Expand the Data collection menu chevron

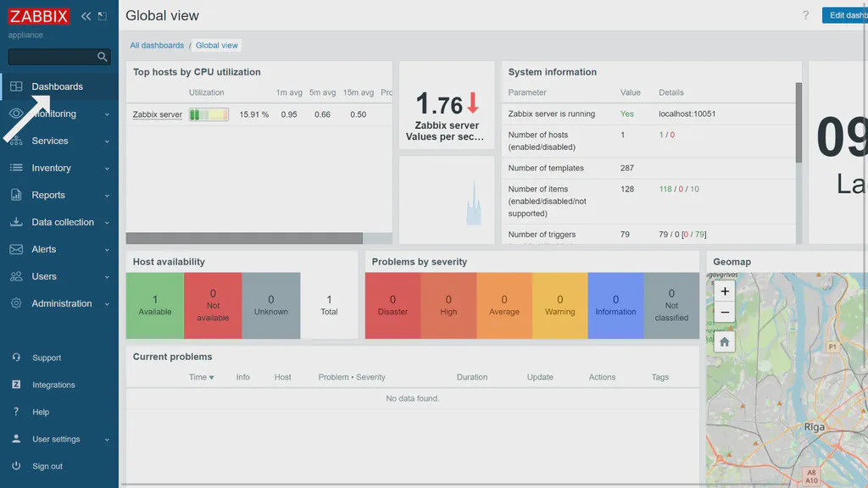coord(108,222)
